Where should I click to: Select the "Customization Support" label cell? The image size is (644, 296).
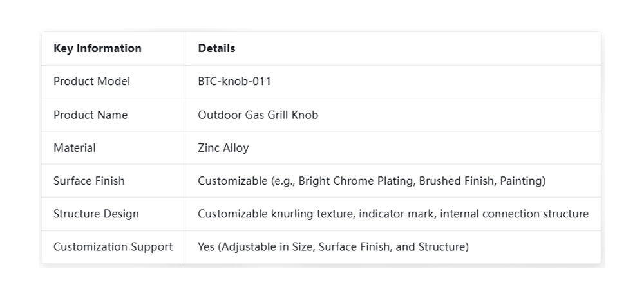pyautogui.click(x=113, y=247)
